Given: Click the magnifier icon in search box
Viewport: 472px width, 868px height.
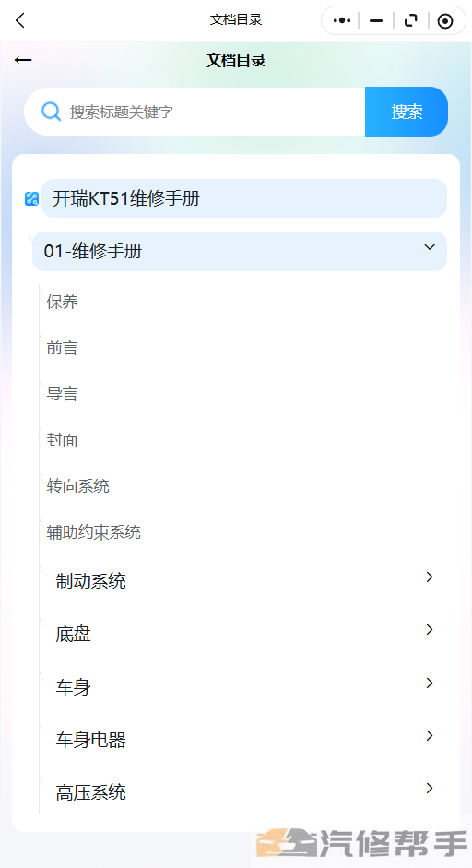Looking at the screenshot, I should [51, 112].
